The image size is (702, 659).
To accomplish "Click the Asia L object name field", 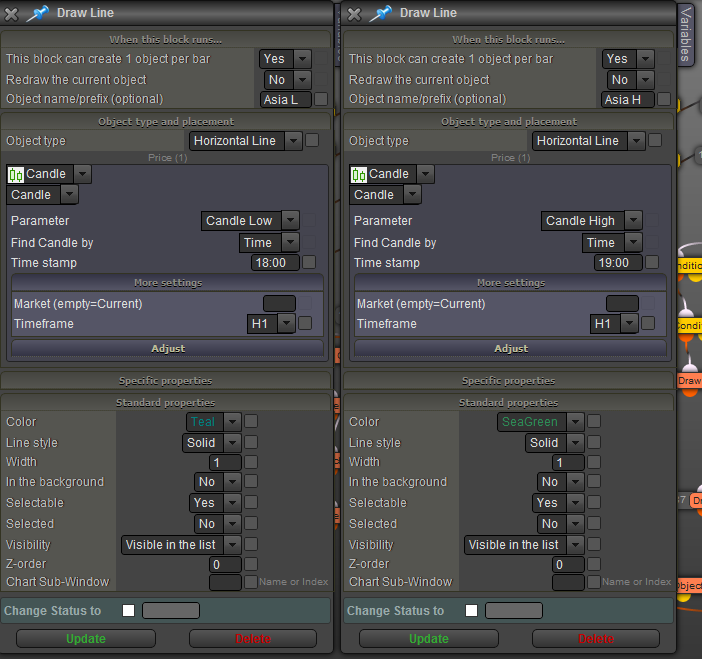I will (286, 99).
